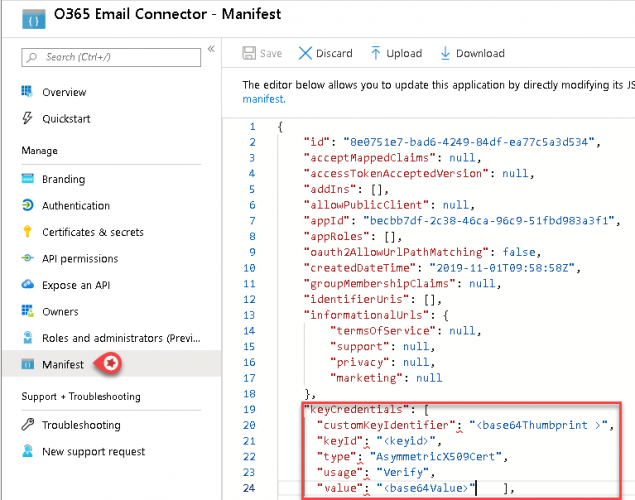The image size is (635, 500).
Task: Follow the 'manifest.' hyperlink
Action: pos(264,99)
